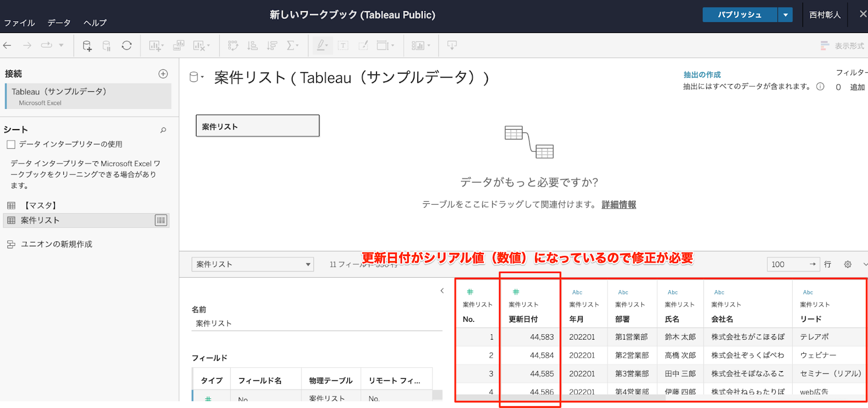868x408 pixels.
Task: Click the Abc type icon above 部署 column
Action: pyautogui.click(x=623, y=292)
